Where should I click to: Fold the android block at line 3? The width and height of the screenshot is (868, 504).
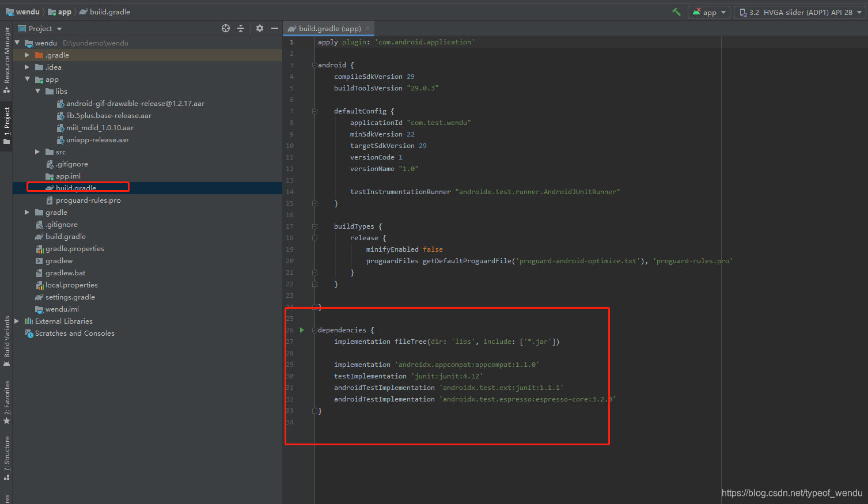point(314,65)
